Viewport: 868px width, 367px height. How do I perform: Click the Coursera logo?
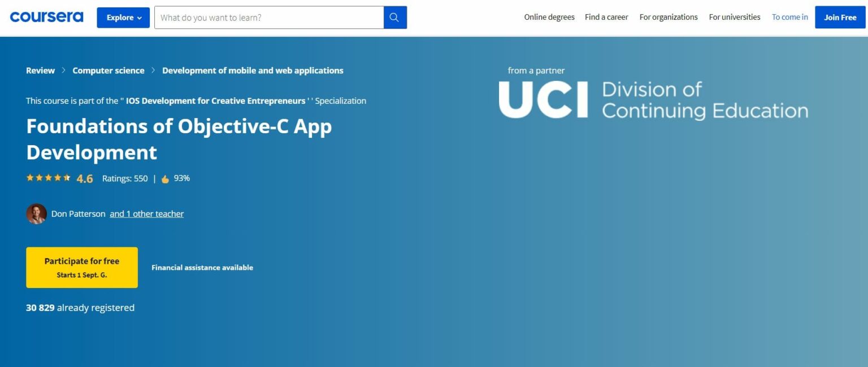tap(46, 16)
